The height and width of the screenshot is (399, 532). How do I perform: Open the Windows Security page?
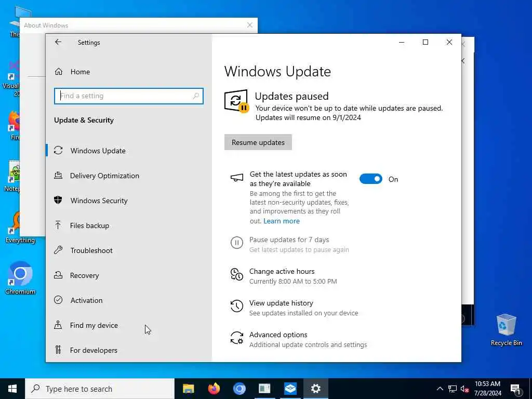(x=129, y=201)
